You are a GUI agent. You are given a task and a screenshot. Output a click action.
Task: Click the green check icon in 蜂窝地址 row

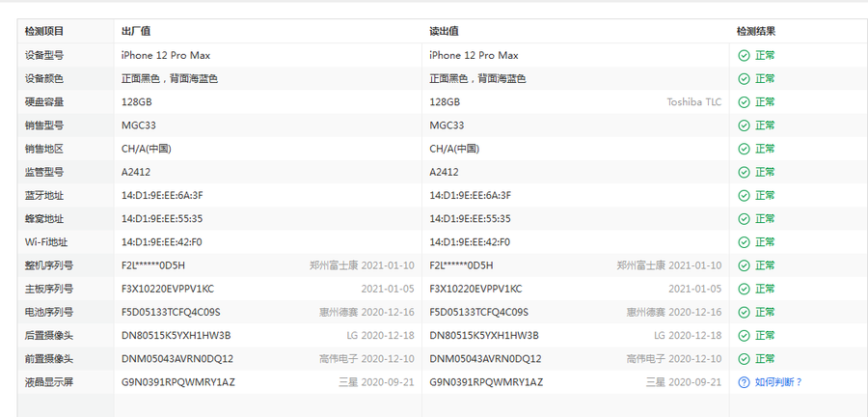click(x=744, y=219)
